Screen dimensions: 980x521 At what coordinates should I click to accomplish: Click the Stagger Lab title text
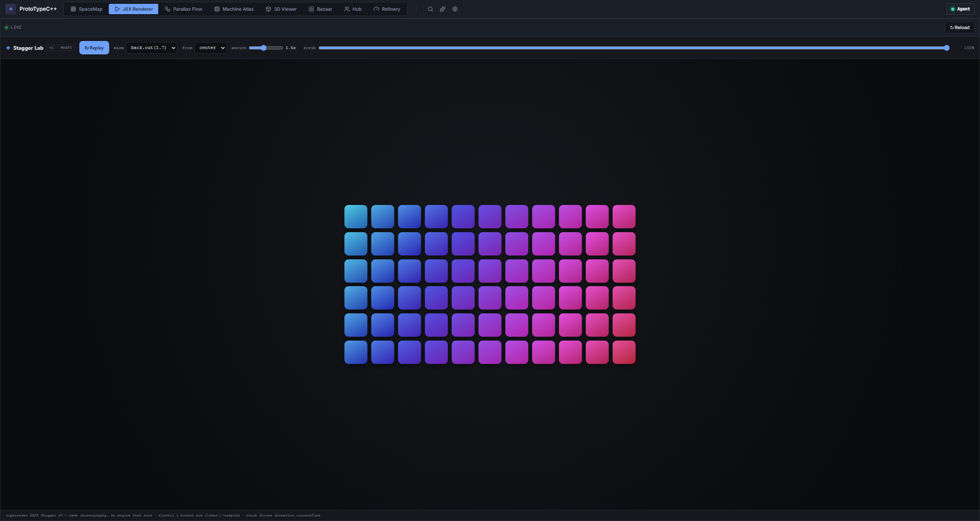(28, 48)
